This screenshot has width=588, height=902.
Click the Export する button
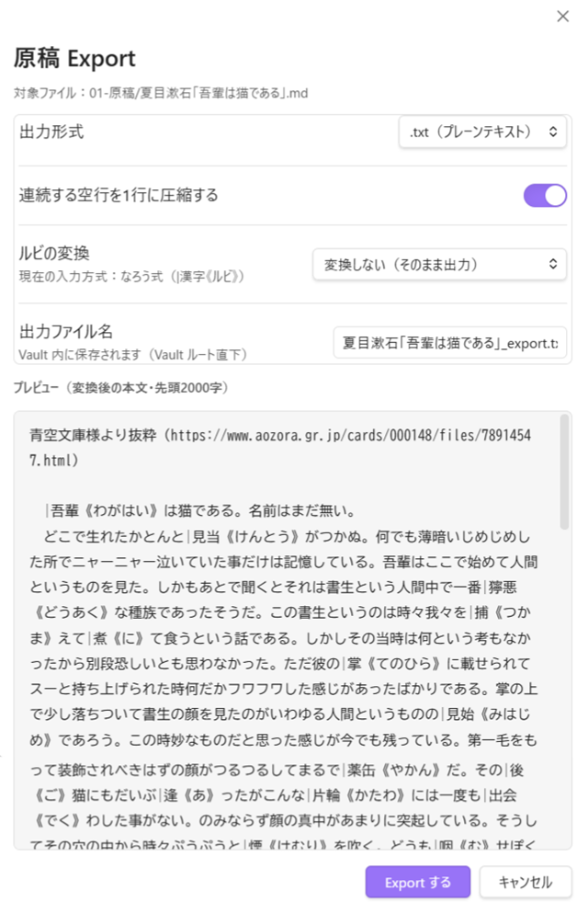[418, 882]
